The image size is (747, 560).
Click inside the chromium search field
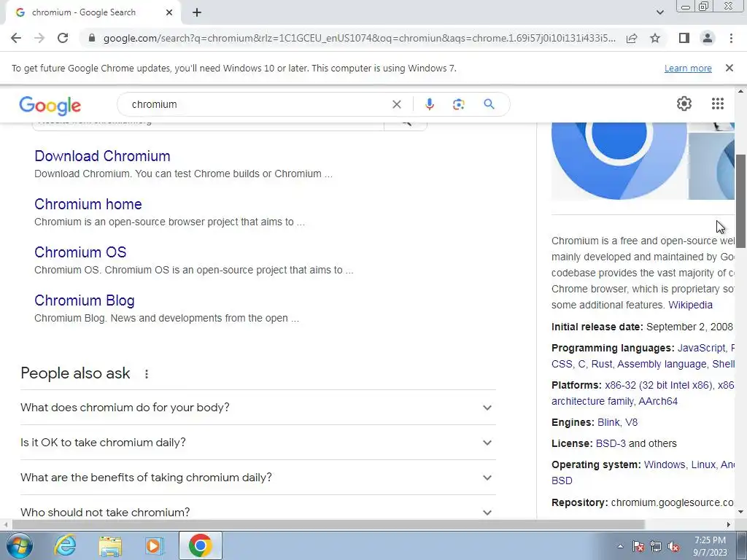[x=258, y=104]
